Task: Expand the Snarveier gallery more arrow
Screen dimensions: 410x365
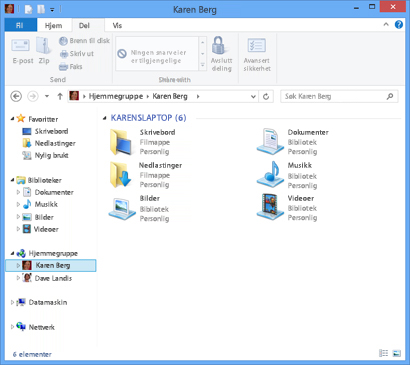Action: [202, 65]
